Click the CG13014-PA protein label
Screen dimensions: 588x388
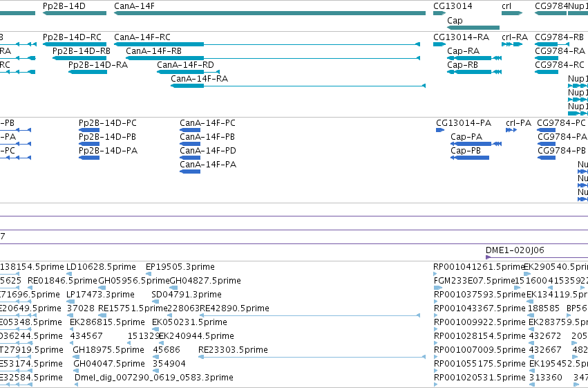tap(464, 123)
